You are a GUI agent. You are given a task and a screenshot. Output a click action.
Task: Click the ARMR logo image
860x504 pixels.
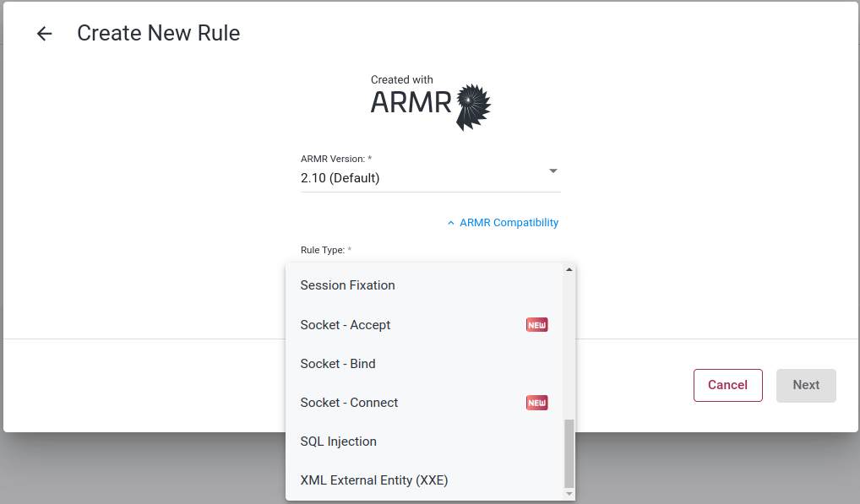pyautogui.click(x=431, y=103)
